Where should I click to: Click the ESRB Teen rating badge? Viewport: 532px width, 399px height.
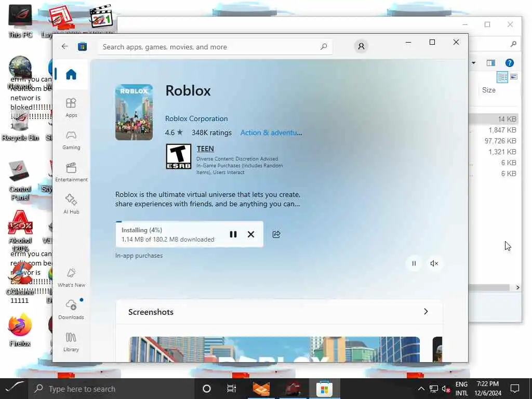(179, 156)
